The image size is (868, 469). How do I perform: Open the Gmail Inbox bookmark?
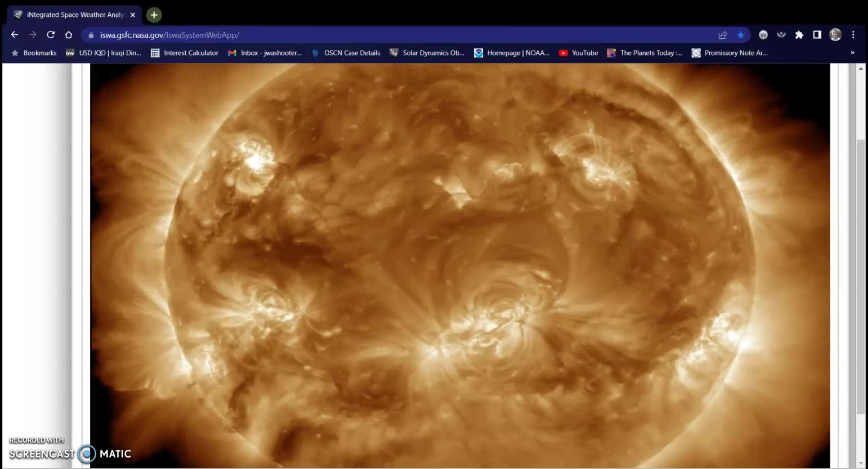[265, 53]
